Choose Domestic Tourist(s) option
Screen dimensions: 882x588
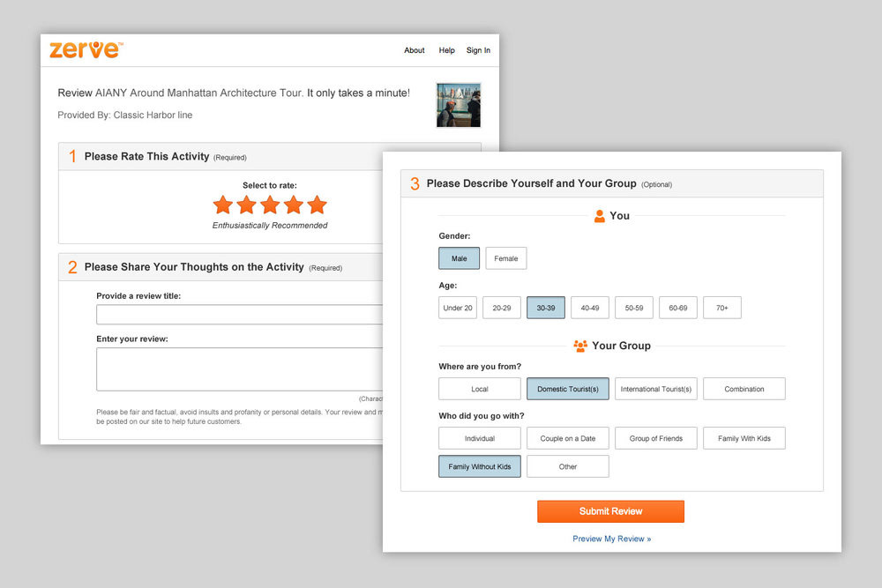point(567,389)
